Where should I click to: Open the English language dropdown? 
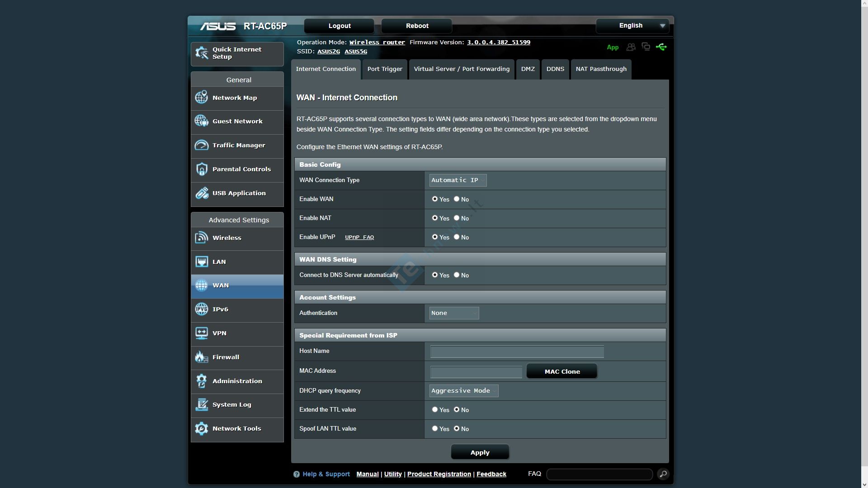pos(632,26)
